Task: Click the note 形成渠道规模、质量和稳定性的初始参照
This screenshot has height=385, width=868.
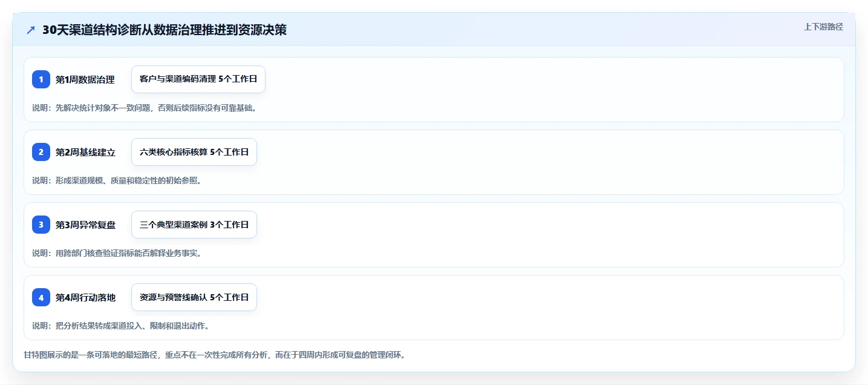Action: [x=117, y=180]
